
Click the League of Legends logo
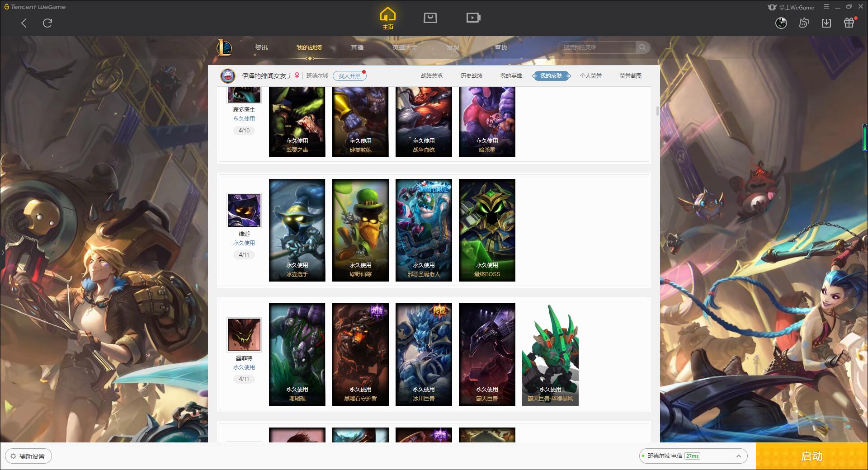[224, 47]
